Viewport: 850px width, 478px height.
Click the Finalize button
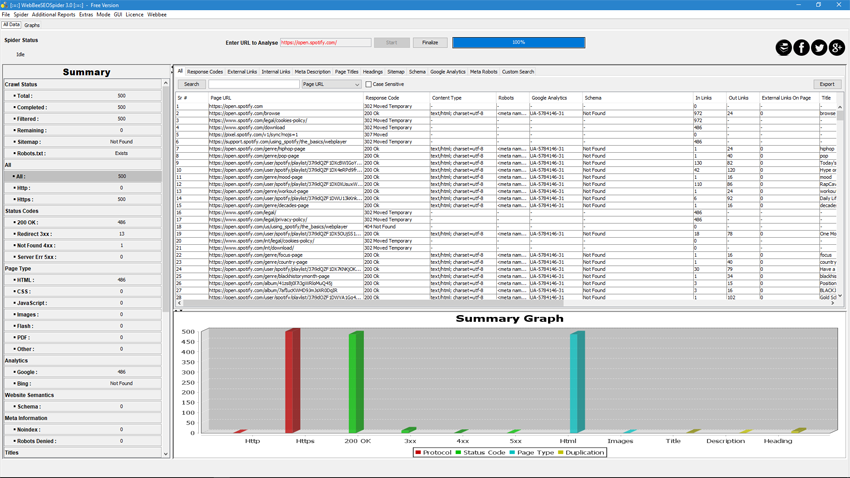[x=430, y=42]
